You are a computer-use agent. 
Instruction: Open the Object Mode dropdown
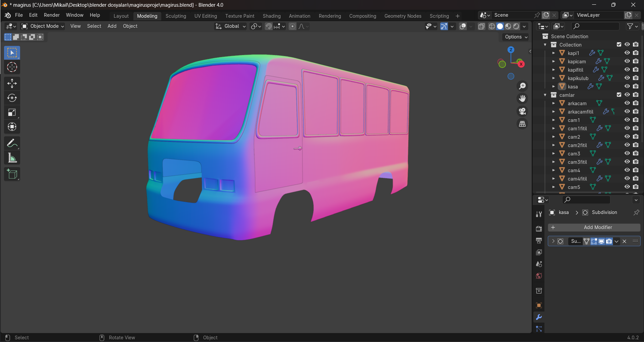43,26
